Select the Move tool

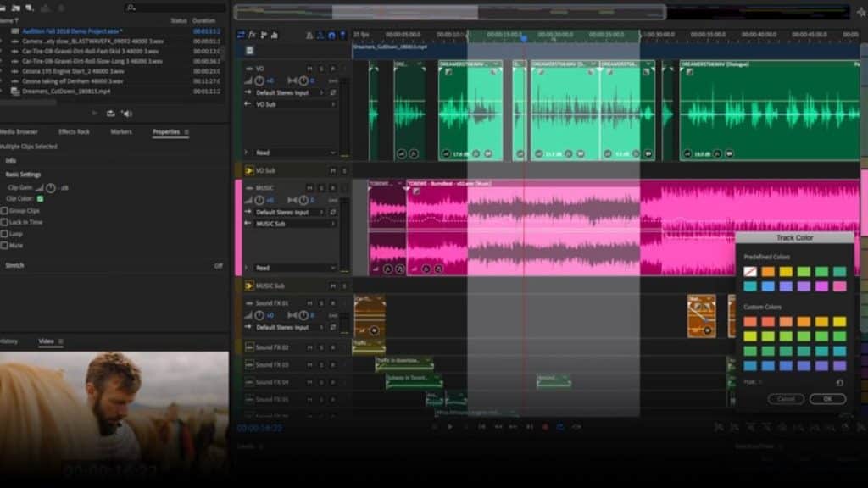pos(240,36)
